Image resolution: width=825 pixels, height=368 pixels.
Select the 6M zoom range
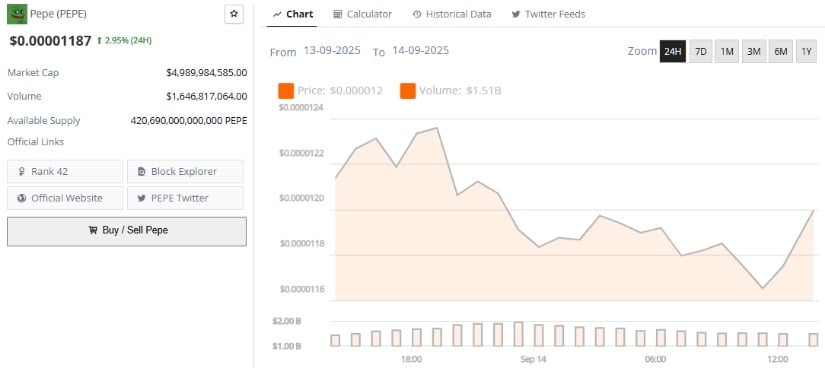coord(781,51)
